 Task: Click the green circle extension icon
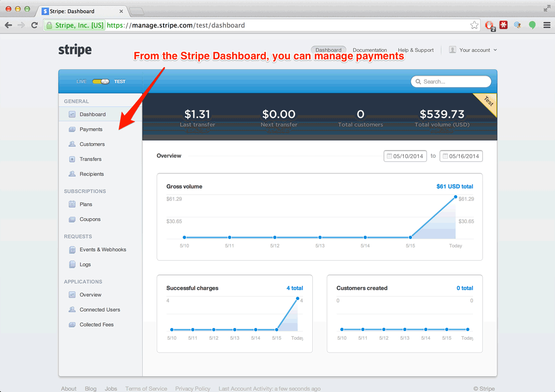532,25
